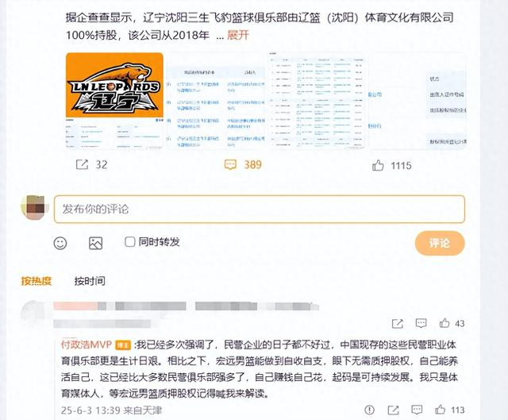508x420 pixels.
Task: Repost the first comment using share icon
Action: 398,323
